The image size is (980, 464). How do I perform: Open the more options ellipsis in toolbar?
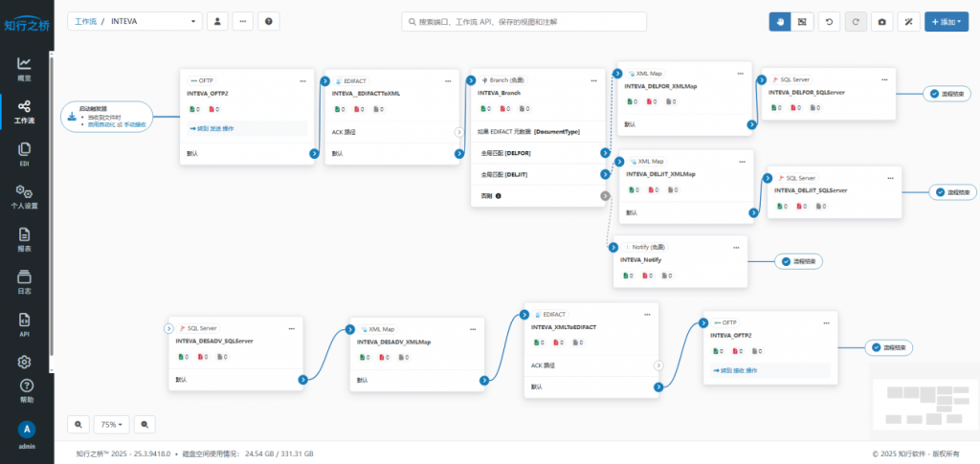pos(243,21)
